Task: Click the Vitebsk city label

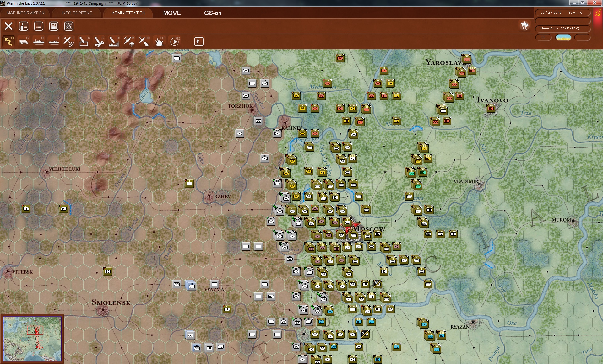Action: point(22,272)
